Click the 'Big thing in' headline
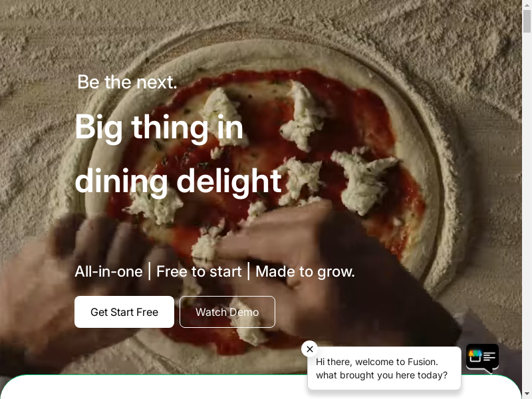This screenshot has width=532, height=399. [159, 128]
